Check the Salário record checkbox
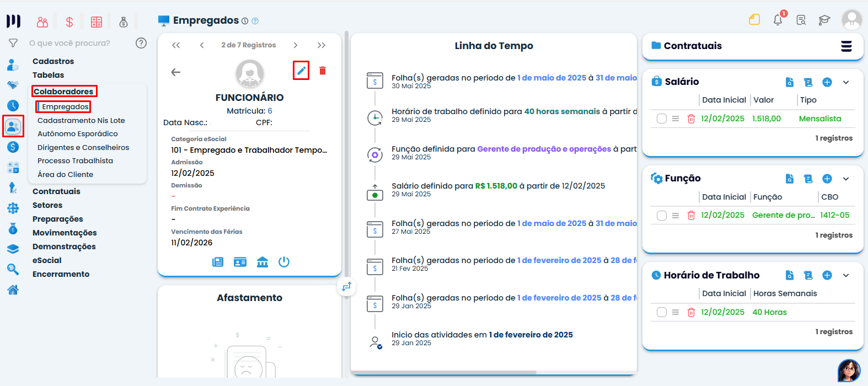 662,119
